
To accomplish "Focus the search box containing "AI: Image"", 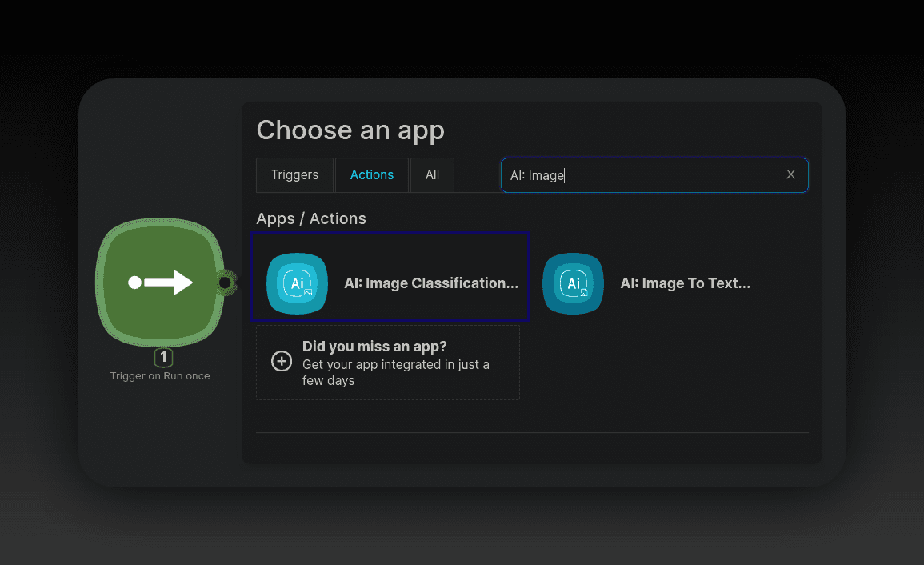I will tap(640, 175).
